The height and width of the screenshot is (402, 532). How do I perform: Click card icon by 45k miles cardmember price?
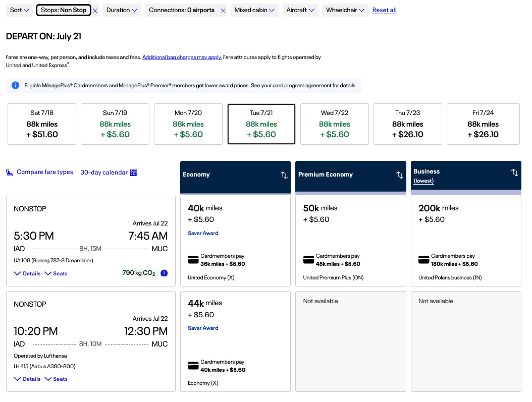[308, 260]
